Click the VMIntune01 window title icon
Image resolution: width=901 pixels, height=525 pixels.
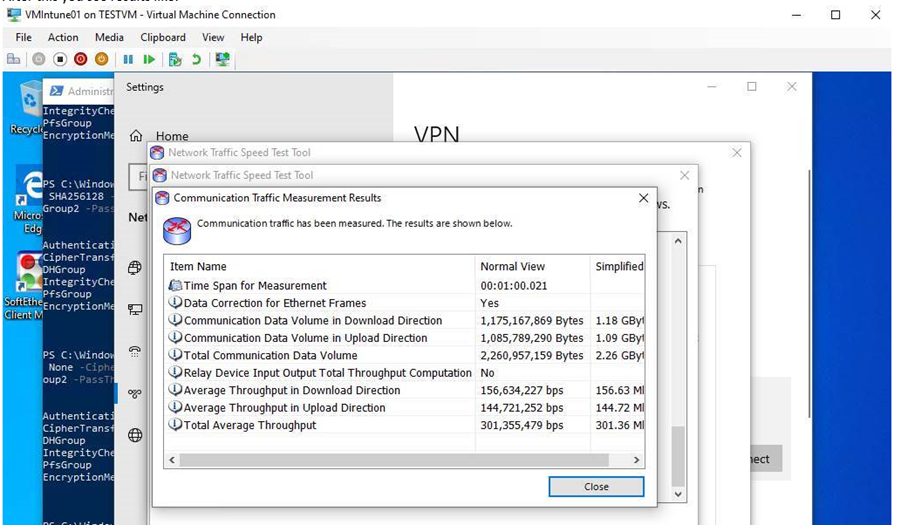(14, 15)
